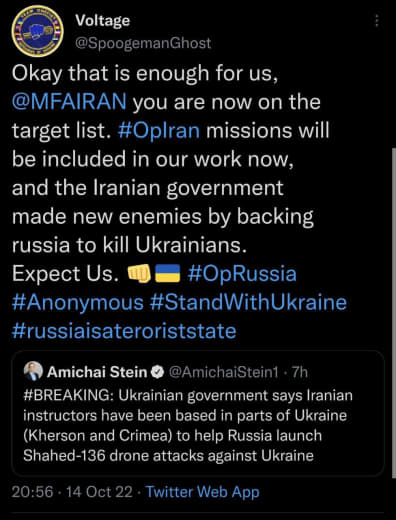Open the @SpoogemanGhost handle
Screen dimensions: 396x520
(143, 43)
